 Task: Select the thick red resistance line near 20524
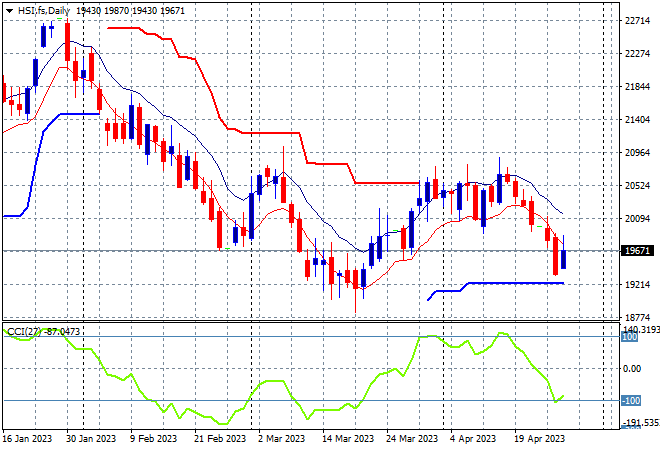(x=387, y=183)
